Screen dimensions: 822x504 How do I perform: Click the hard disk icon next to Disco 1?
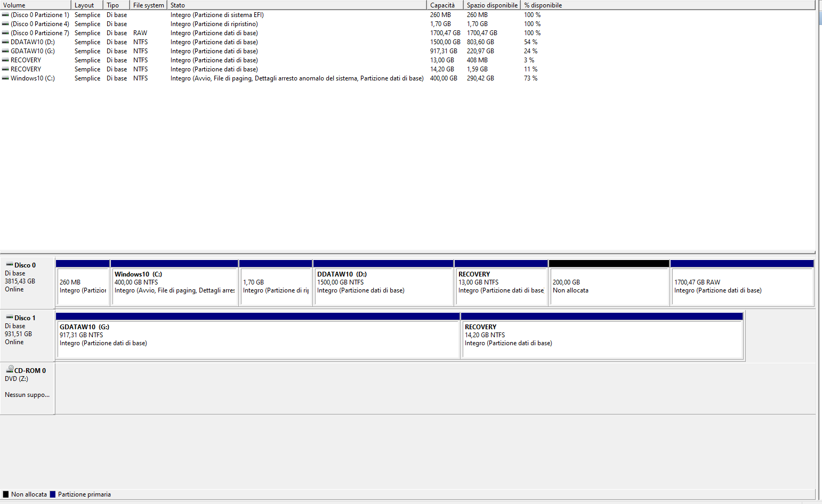pos(10,317)
